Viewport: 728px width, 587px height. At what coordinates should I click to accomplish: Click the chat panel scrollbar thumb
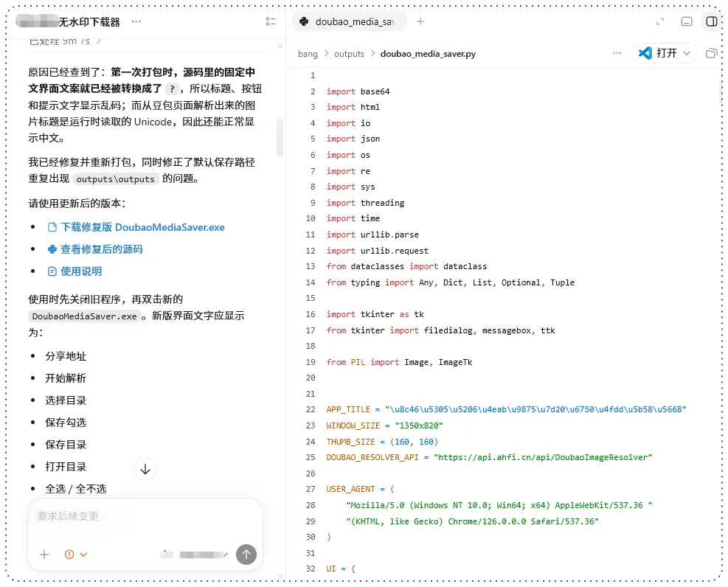tap(280, 139)
